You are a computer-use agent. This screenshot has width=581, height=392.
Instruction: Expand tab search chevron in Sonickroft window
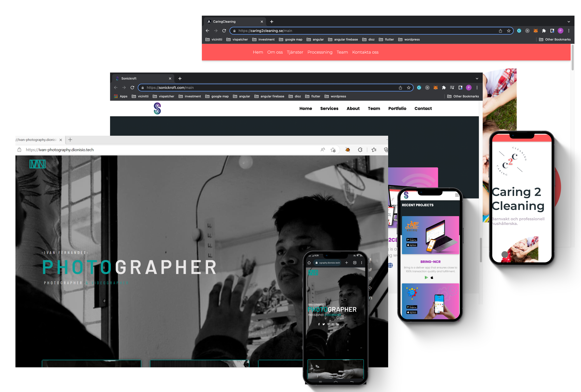coord(477,78)
